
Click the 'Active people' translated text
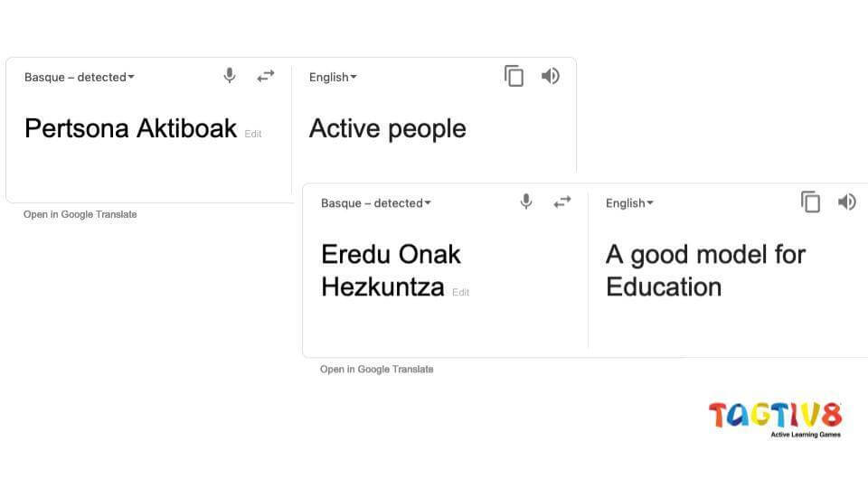(x=387, y=128)
